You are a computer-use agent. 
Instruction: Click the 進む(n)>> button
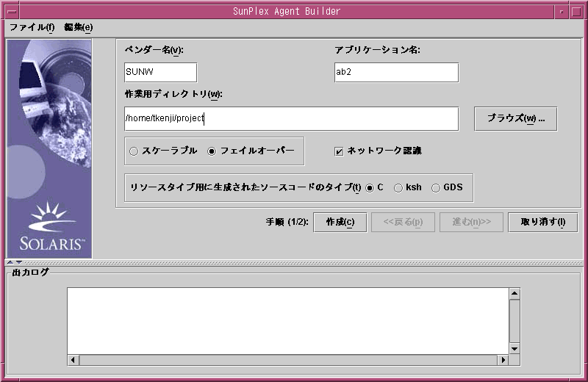471,222
